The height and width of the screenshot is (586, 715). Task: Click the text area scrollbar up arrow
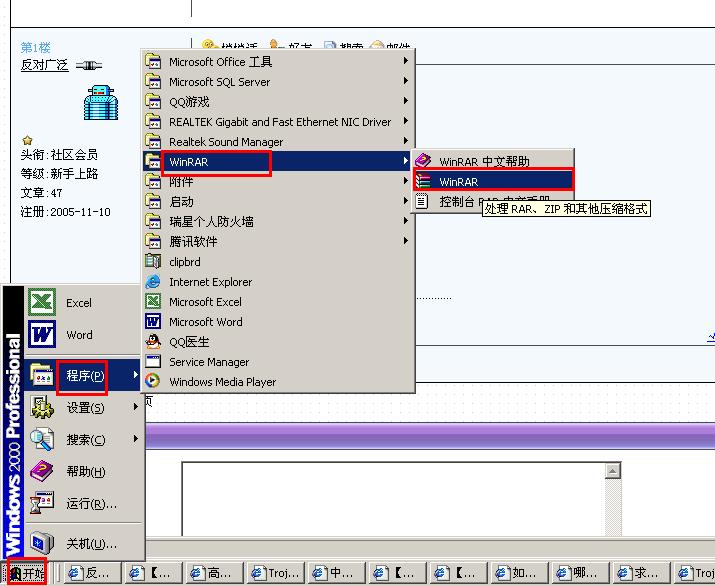612,471
